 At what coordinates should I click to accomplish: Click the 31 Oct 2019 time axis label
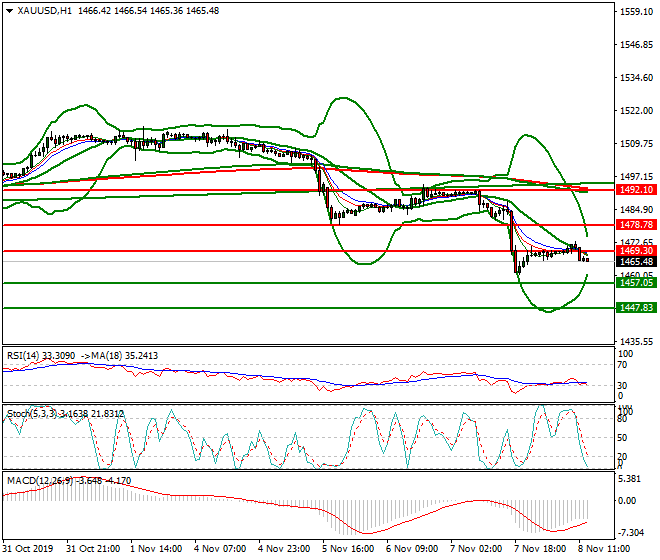(28, 549)
